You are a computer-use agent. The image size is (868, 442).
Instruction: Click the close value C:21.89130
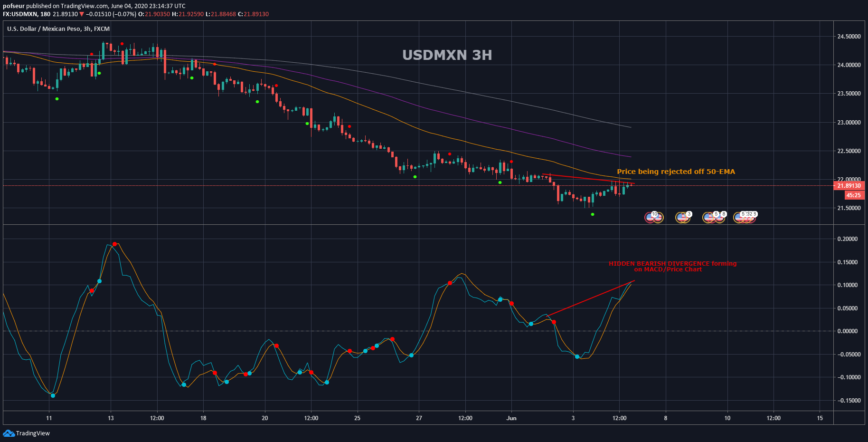pyautogui.click(x=253, y=14)
